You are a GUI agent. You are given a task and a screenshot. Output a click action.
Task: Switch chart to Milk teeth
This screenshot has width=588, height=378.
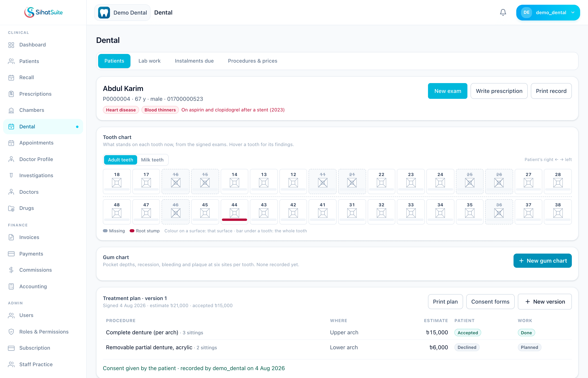coord(152,160)
